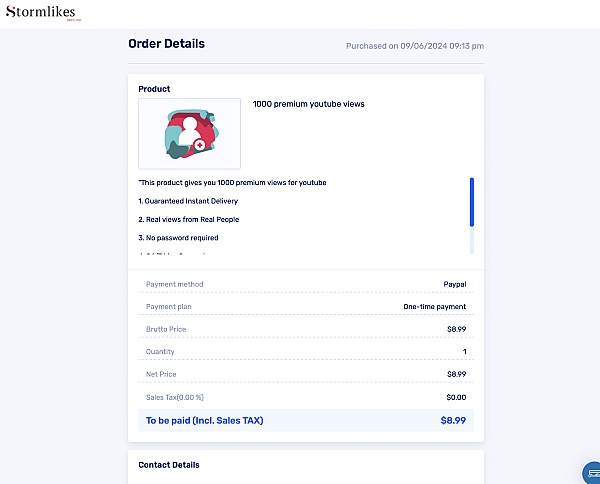Image resolution: width=600 pixels, height=484 pixels.
Task: Click 'Guaranteed Instant Delivery' list item
Action: (188, 201)
